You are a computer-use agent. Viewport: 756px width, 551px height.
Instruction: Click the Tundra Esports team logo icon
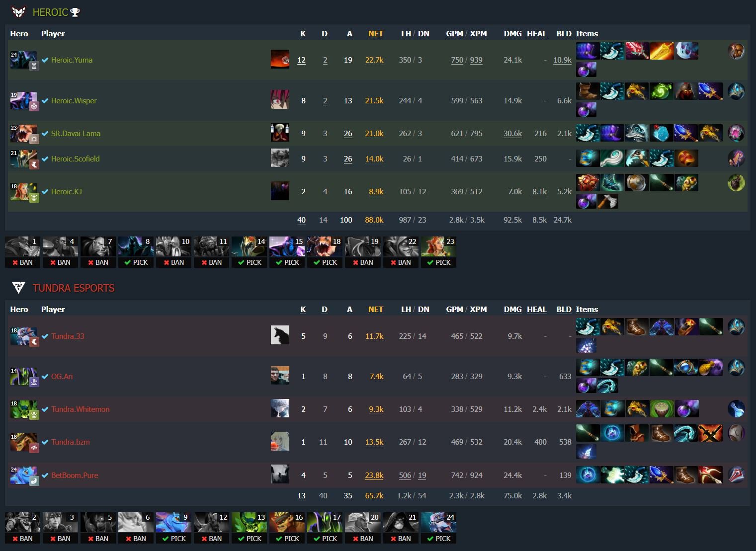[19, 288]
